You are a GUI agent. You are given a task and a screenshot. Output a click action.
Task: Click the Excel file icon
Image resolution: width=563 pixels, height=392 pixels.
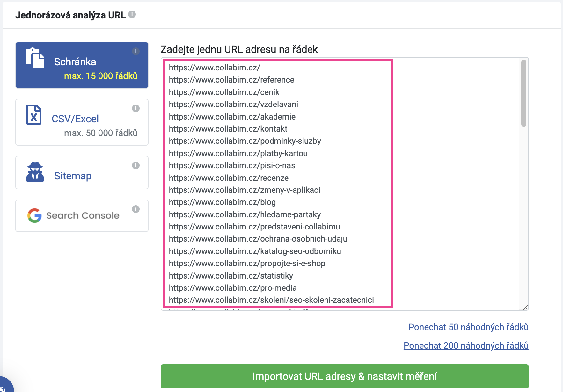[34, 115]
